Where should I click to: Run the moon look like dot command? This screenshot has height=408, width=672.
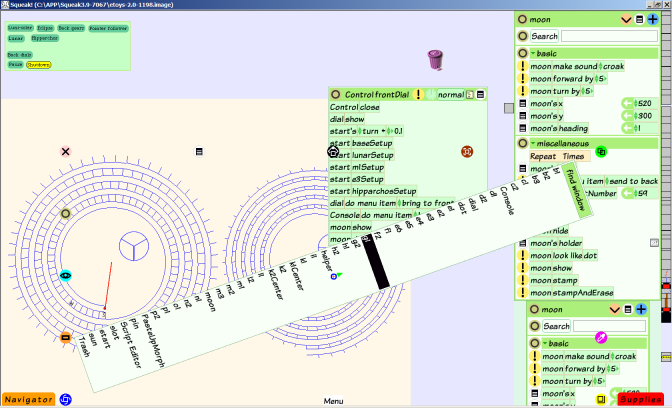pyautogui.click(x=522, y=255)
